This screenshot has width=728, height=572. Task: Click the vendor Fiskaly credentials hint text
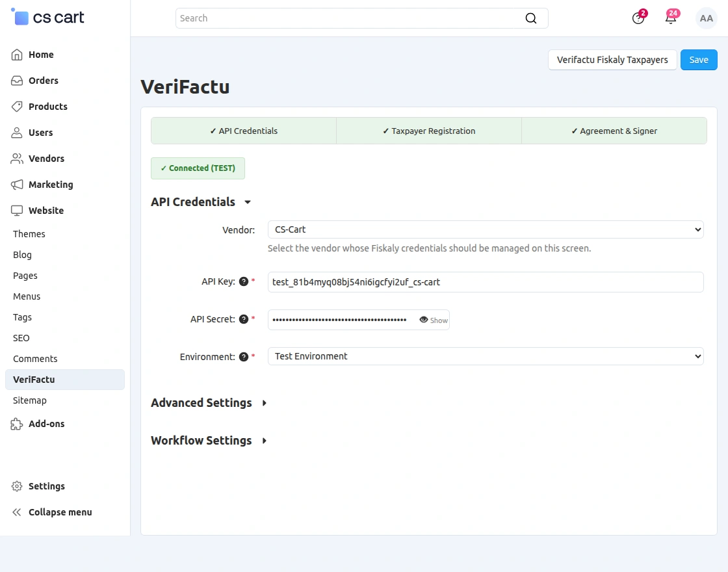430,248
